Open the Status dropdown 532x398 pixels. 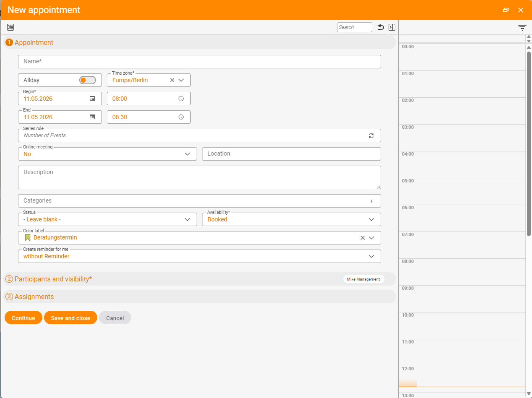pos(107,219)
